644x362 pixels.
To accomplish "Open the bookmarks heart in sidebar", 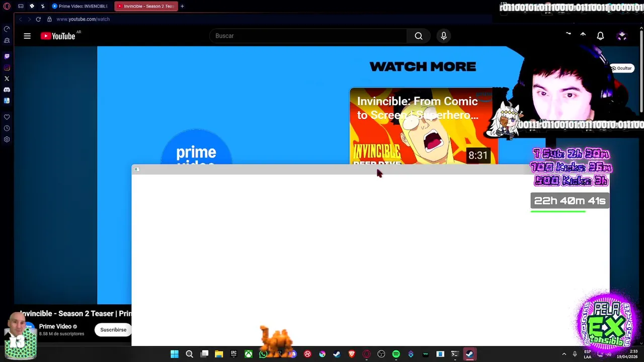I will tap(7, 117).
